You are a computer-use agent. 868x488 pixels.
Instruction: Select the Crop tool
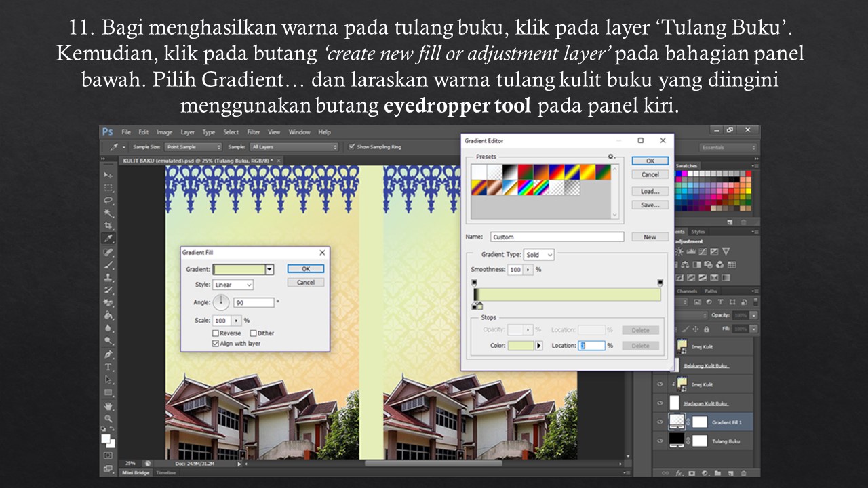coord(106,224)
